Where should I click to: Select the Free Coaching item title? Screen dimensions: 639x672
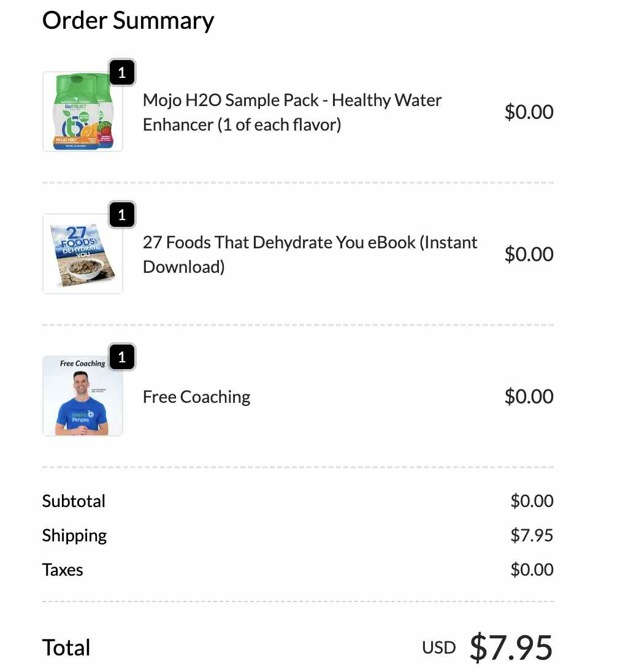pos(196,397)
